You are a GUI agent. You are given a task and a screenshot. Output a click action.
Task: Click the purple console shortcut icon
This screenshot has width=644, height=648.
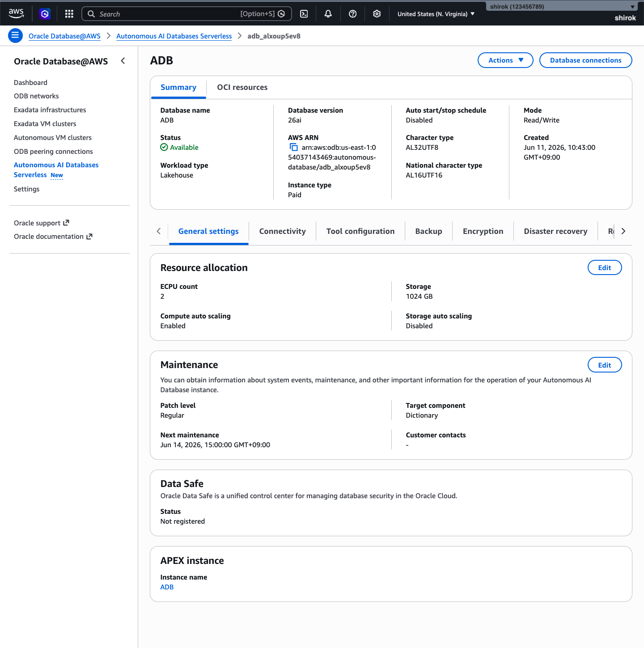tap(45, 14)
